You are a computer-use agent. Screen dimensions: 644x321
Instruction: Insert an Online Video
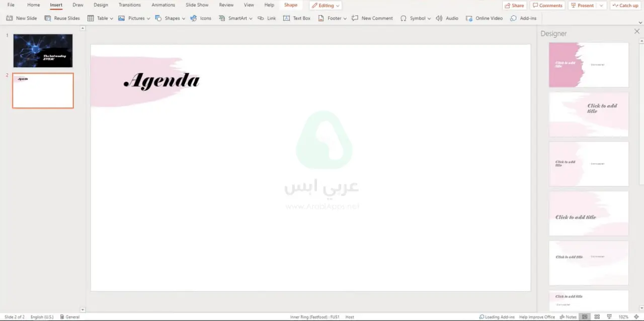point(484,18)
